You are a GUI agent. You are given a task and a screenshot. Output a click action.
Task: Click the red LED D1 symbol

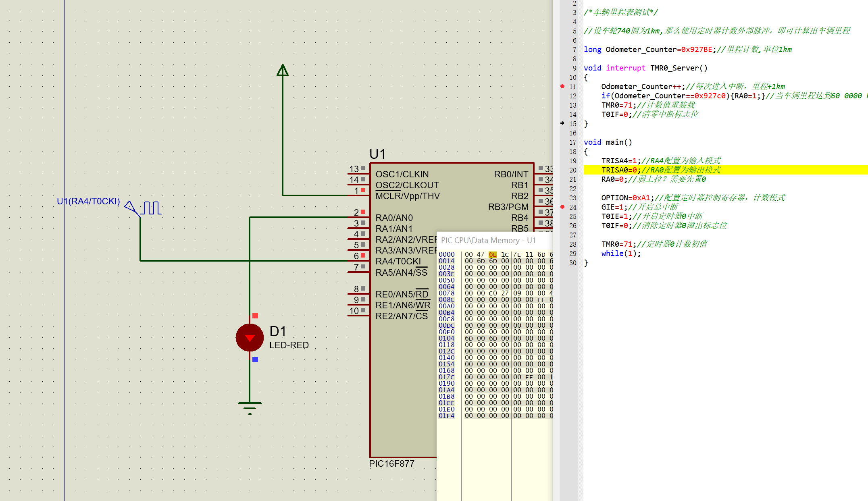pos(250,337)
